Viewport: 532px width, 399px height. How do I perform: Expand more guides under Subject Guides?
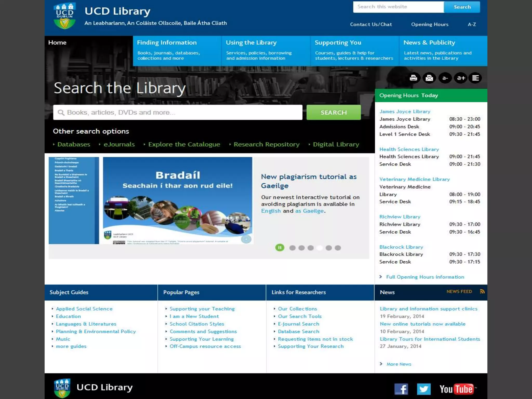click(x=71, y=346)
